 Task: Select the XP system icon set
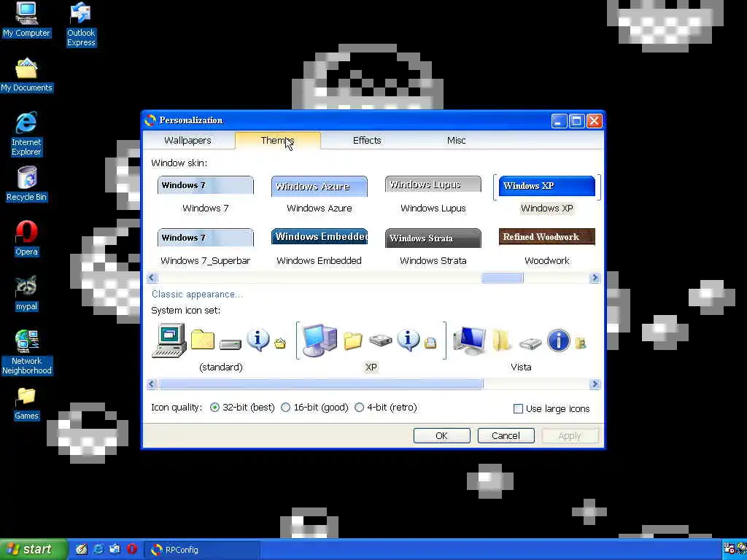(371, 348)
